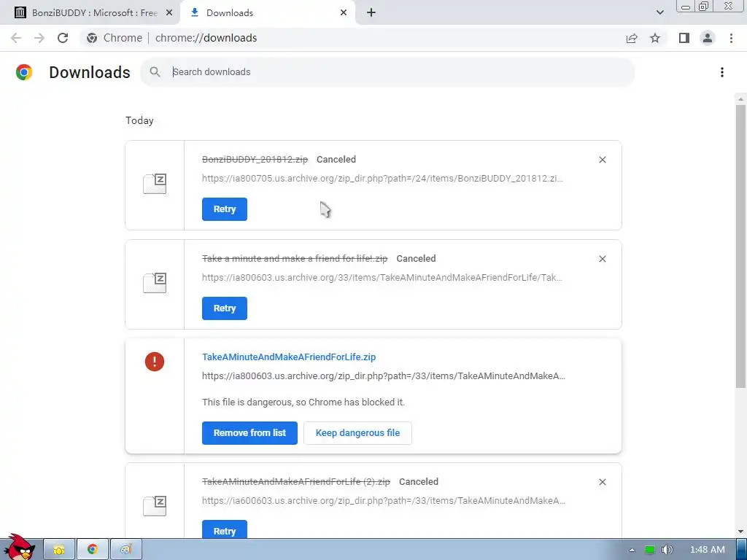Open the user profile avatar
Viewport: 747px width, 560px height.
tap(708, 38)
